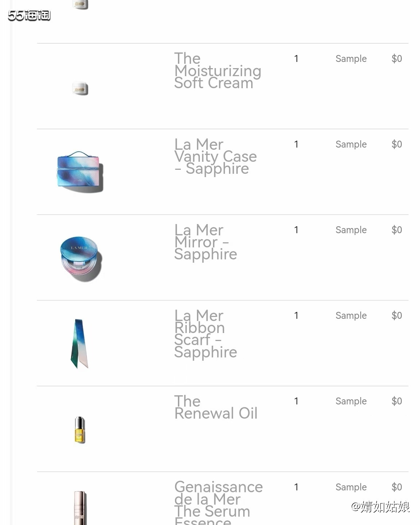Click the 55海淘 logo
Screen dimensions: 420x525
point(29,15)
